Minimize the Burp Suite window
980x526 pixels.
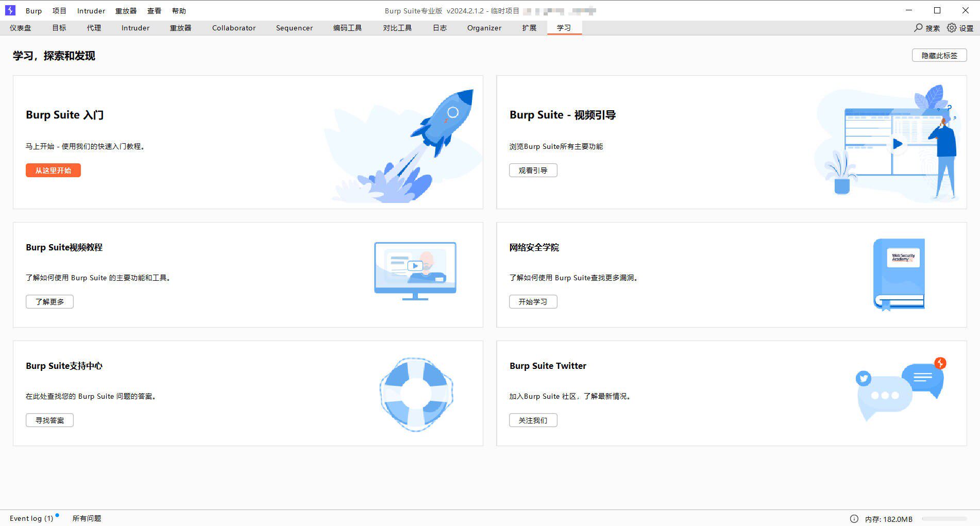[909, 10]
